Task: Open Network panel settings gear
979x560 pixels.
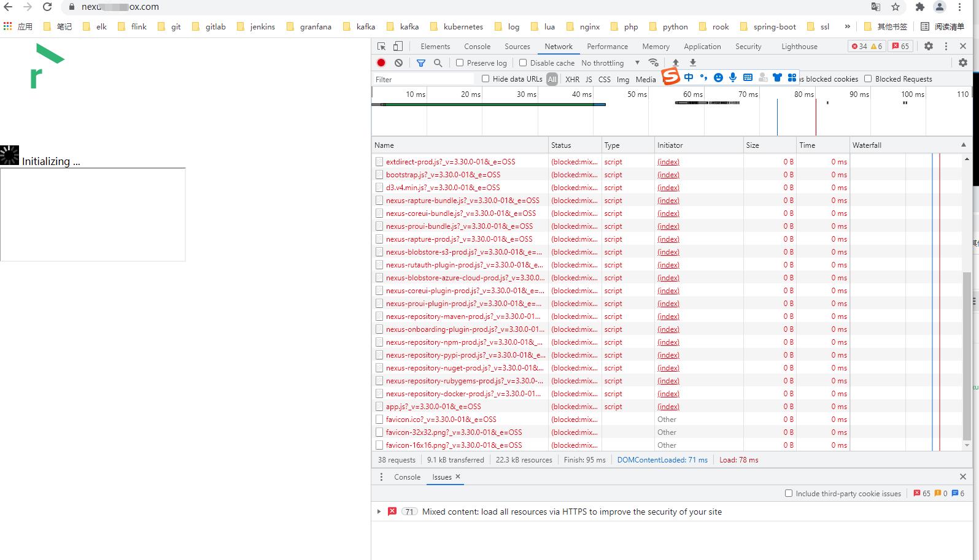Action: (x=963, y=63)
